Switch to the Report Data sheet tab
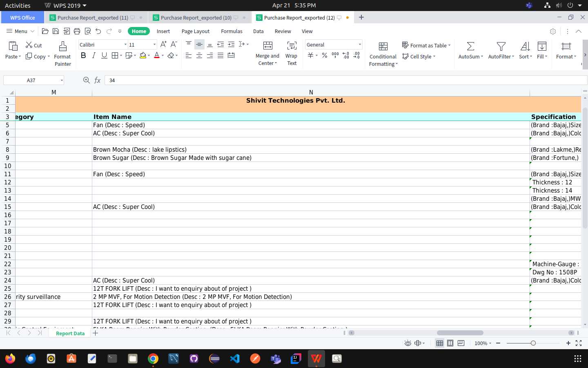This screenshot has height=368, width=588. (70, 333)
